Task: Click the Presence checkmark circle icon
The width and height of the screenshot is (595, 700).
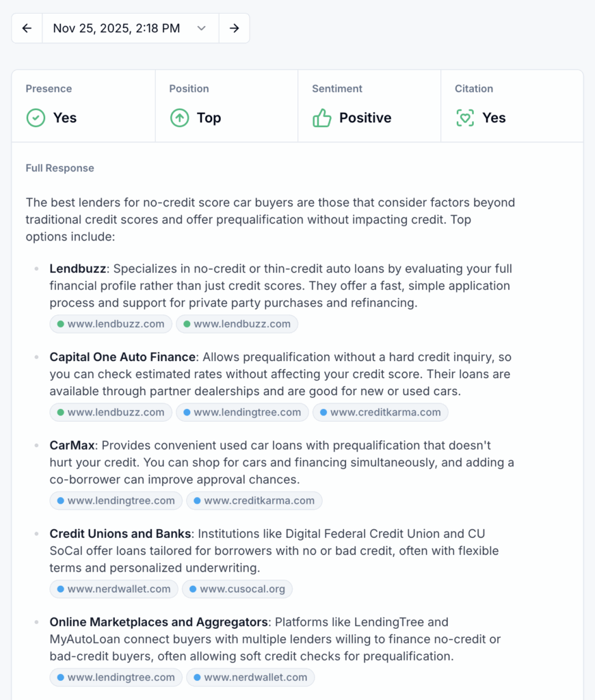Action: tap(36, 118)
